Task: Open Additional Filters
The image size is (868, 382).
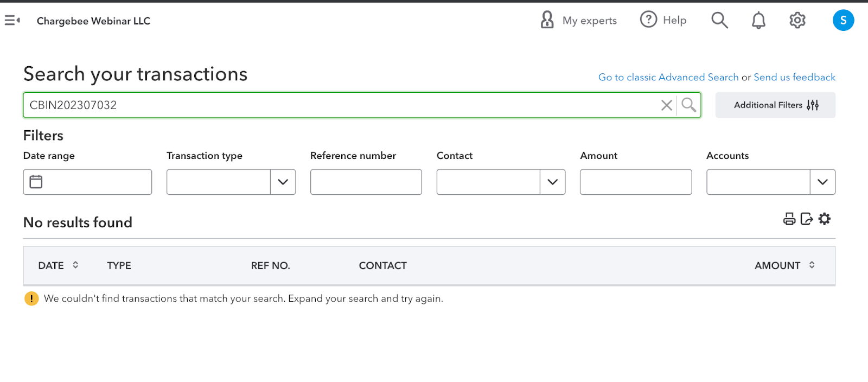Action: [775, 105]
